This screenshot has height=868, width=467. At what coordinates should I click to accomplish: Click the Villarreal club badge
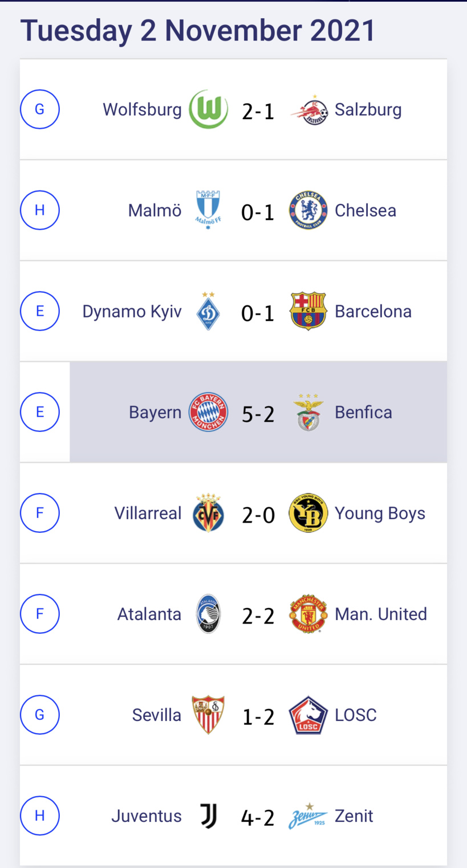coord(208,512)
